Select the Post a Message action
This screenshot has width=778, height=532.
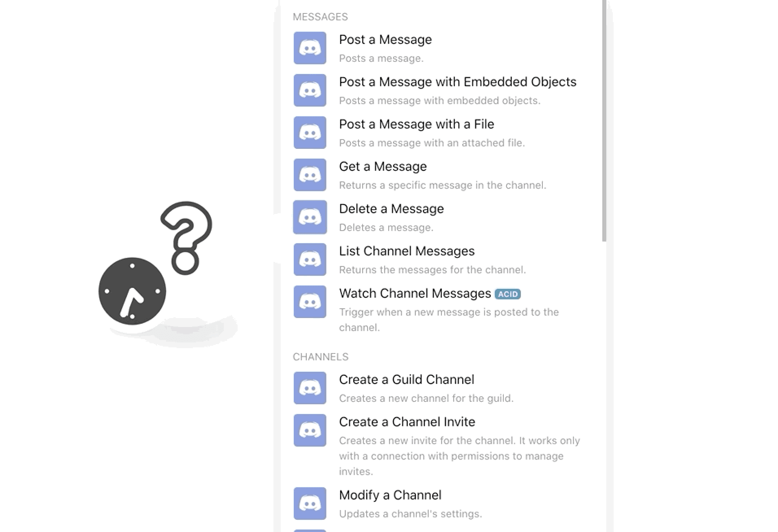point(385,39)
